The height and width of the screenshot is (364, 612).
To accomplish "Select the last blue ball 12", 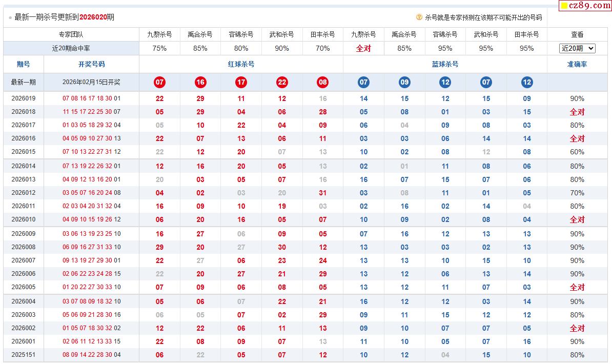I will 527,82.
